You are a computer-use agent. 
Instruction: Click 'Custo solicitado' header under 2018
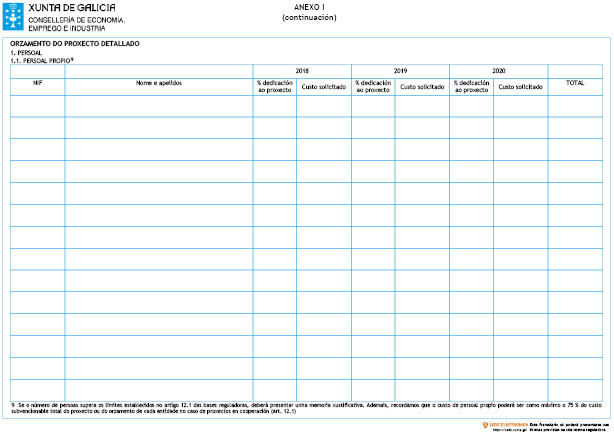pyautogui.click(x=324, y=87)
